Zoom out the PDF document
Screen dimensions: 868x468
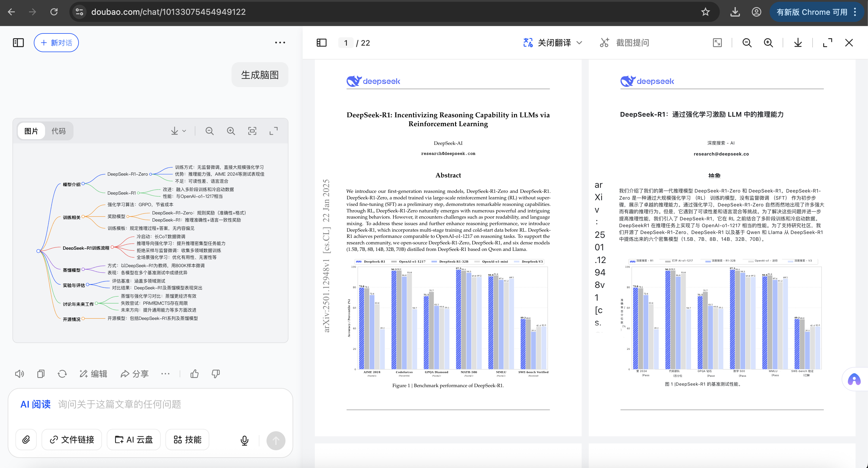click(x=747, y=43)
